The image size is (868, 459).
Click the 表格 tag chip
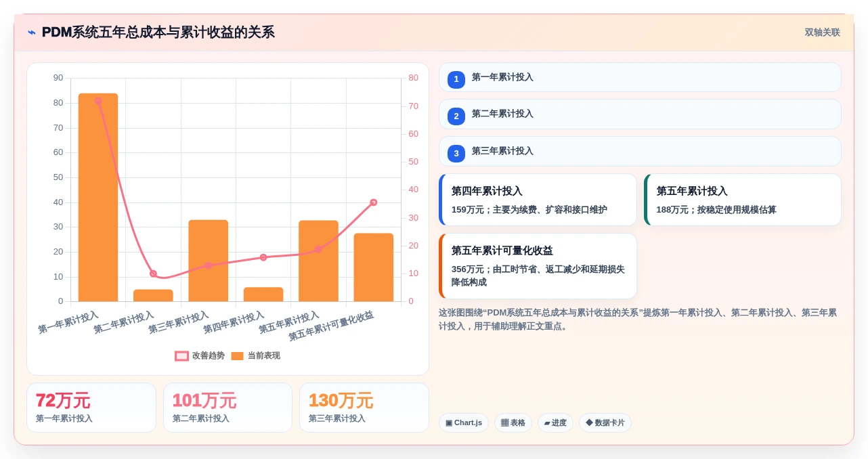click(513, 423)
